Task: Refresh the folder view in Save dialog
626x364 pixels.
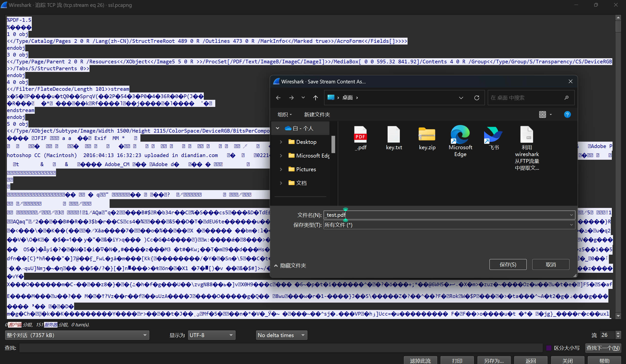Action: pyautogui.click(x=477, y=98)
